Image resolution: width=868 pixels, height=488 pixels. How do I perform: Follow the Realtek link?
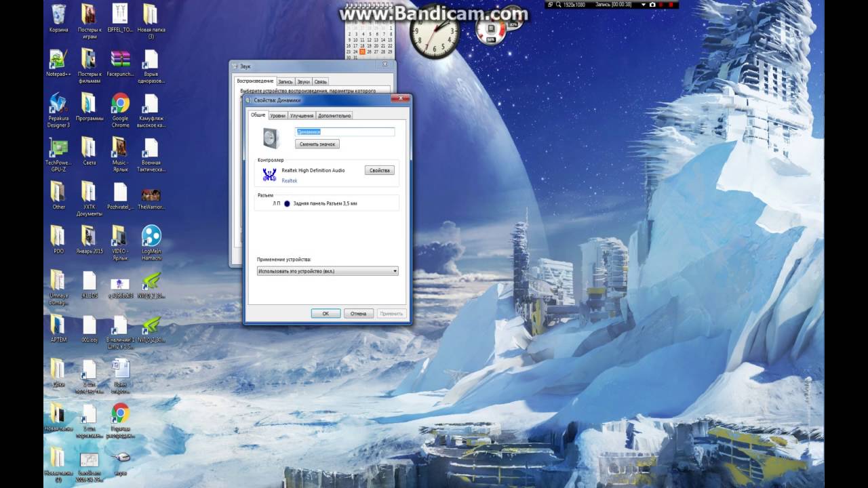coord(290,181)
